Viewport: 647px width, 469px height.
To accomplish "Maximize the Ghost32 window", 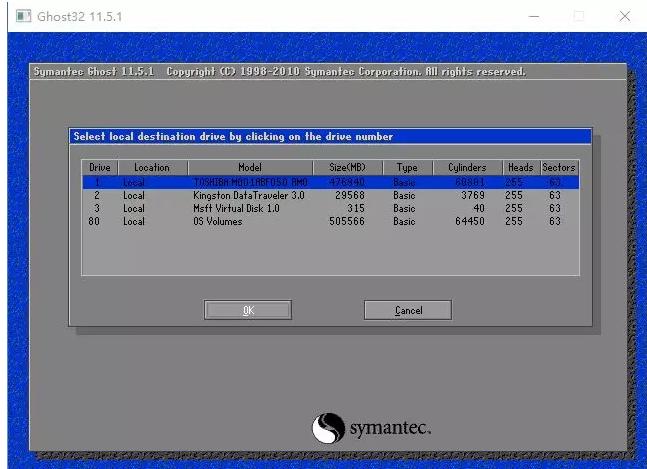I will click(x=579, y=17).
